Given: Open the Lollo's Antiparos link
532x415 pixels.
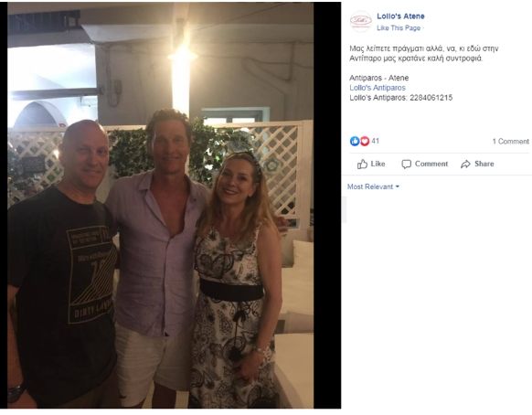Looking at the screenshot, I should tap(378, 88).
